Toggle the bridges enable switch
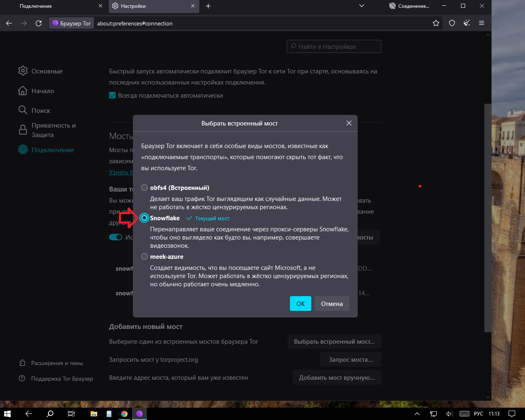 [116, 237]
